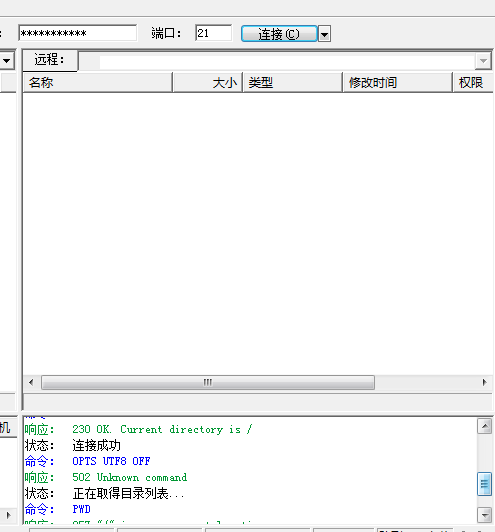Sort remote files by 权限 column
495x532 pixels.
[x=473, y=82]
